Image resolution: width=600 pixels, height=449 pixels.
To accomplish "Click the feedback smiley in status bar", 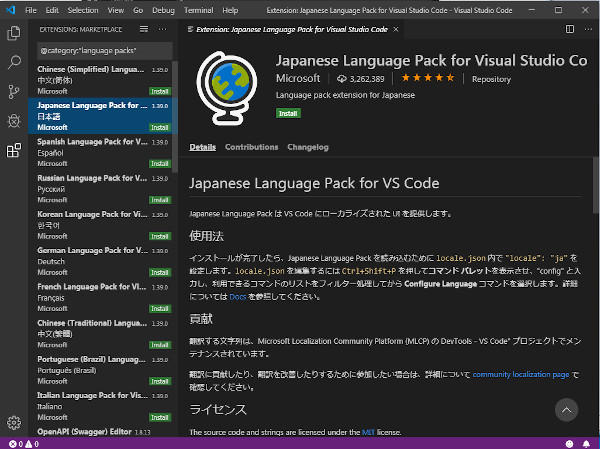I will pos(569,444).
